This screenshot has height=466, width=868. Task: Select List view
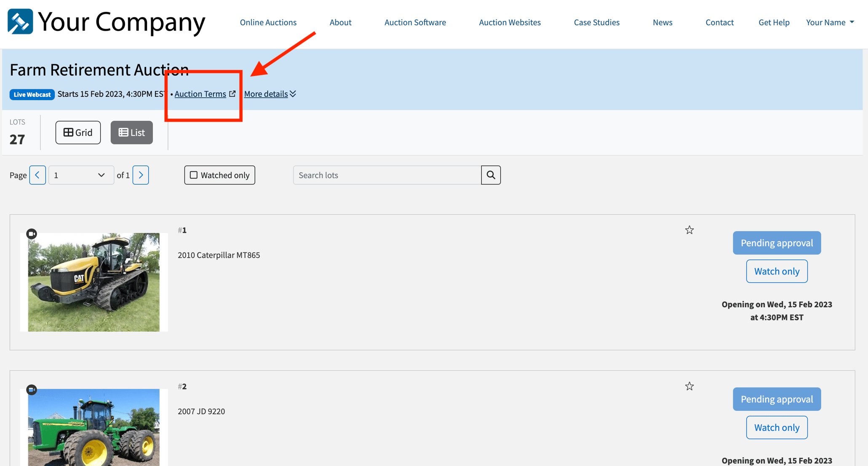click(131, 132)
